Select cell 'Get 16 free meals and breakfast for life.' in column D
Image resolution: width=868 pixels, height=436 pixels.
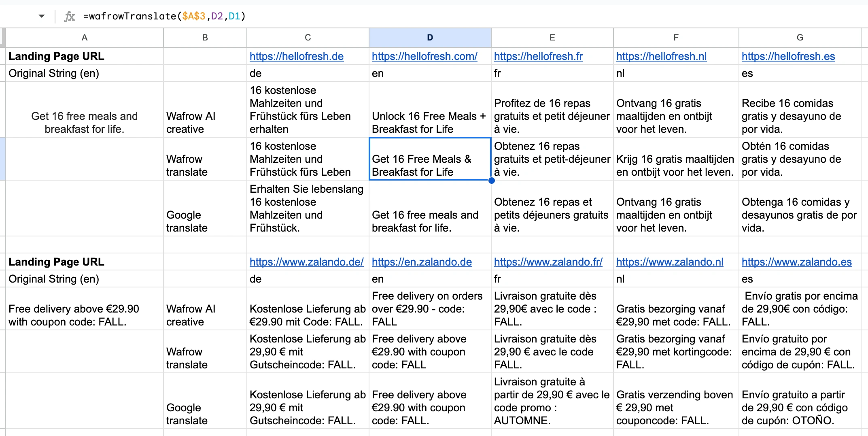(430, 208)
